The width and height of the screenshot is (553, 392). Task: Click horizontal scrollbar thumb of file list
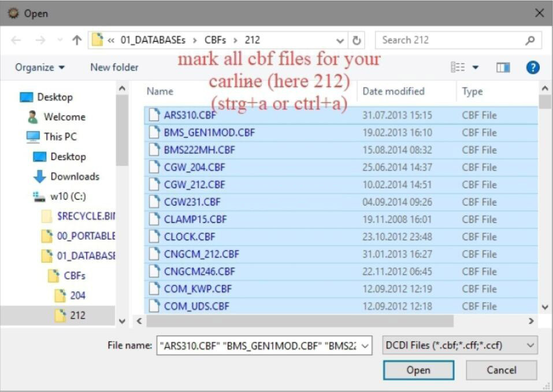click(300, 321)
